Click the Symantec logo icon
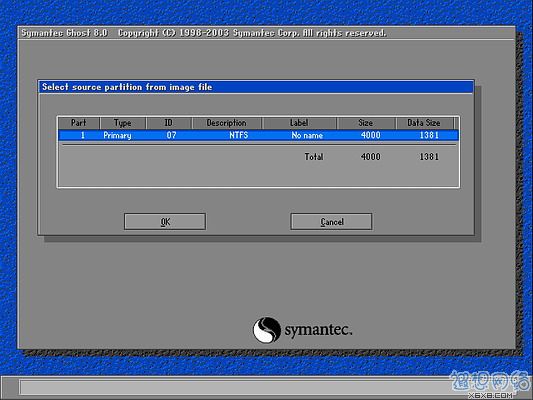The width and height of the screenshot is (533, 400). click(267, 330)
